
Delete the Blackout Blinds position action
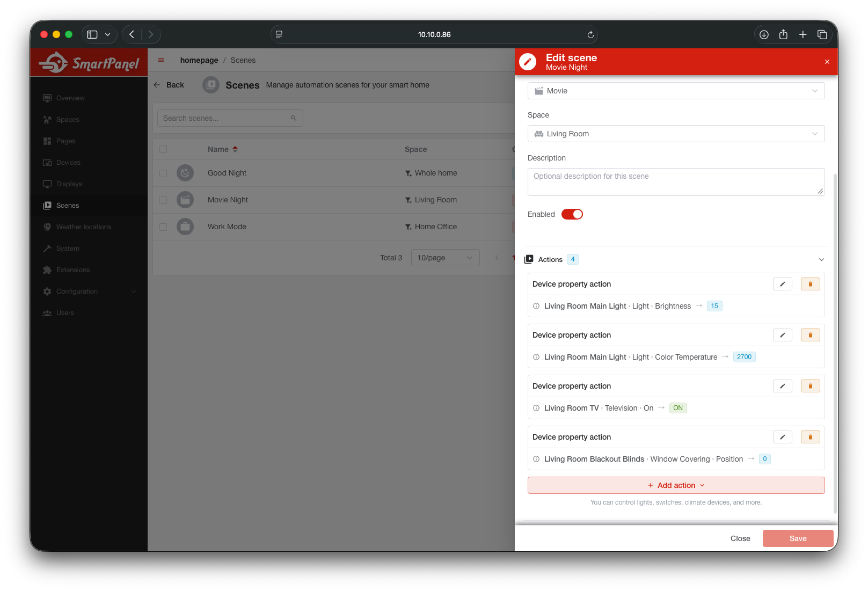(x=810, y=437)
